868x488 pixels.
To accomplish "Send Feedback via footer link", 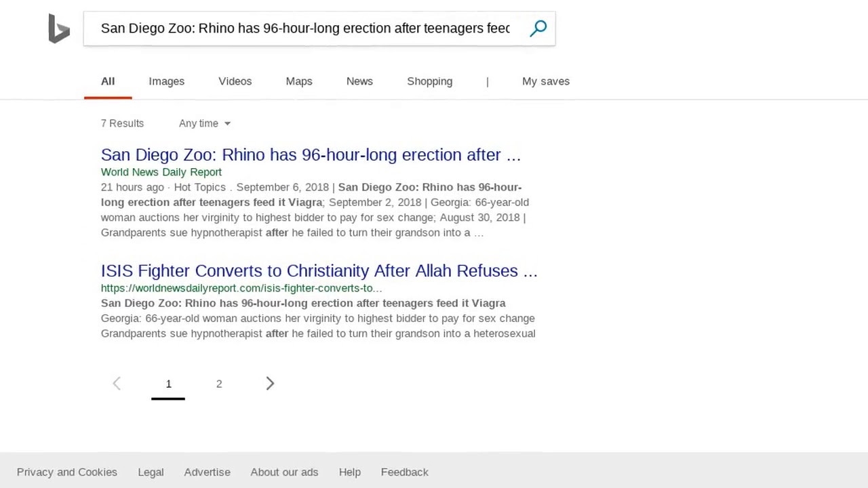I will (404, 472).
